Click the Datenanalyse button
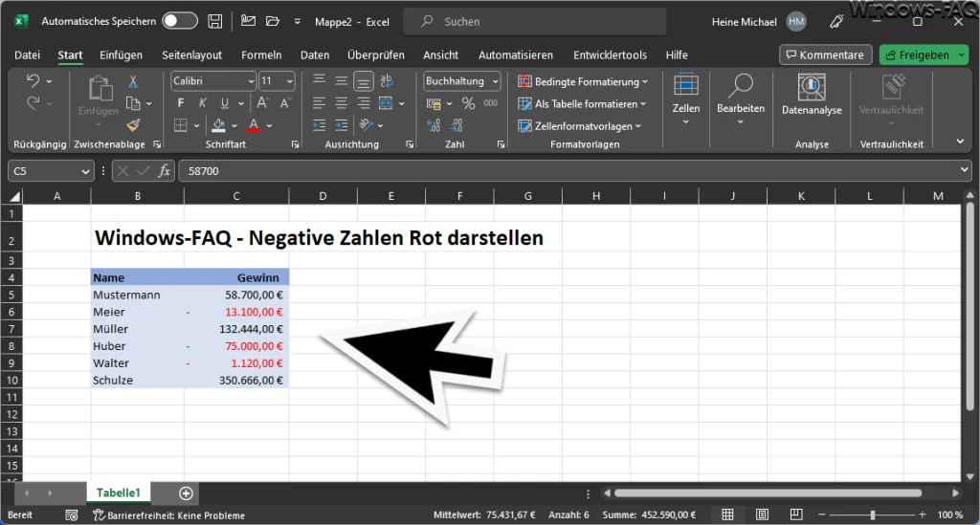The height and width of the screenshot is (525, 980). point(812,95)
